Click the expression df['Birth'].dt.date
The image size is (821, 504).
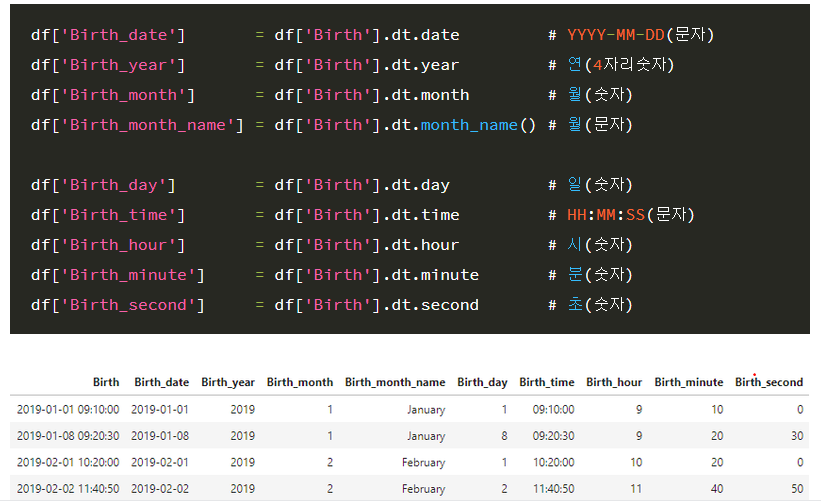pos(367,35)
